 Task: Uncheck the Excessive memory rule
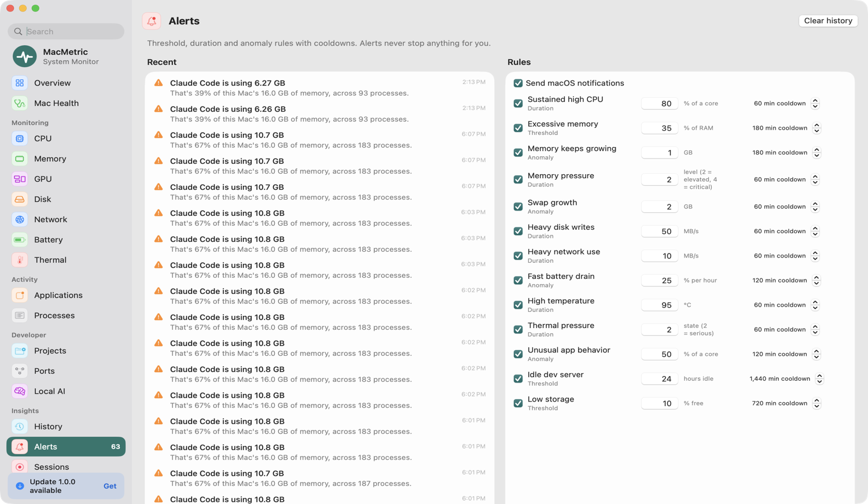tap(518, 128)
